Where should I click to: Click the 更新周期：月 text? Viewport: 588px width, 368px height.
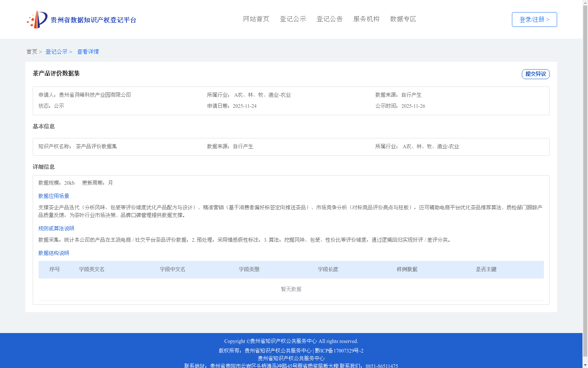point(97,183)
